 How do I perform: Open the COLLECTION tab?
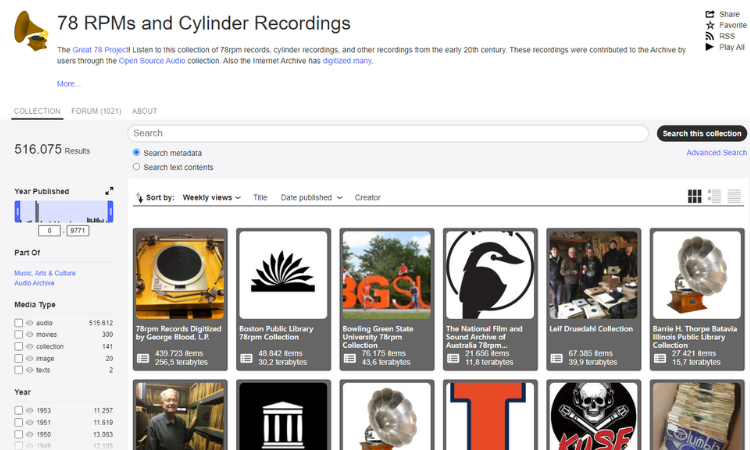click(x=37, y=111)
